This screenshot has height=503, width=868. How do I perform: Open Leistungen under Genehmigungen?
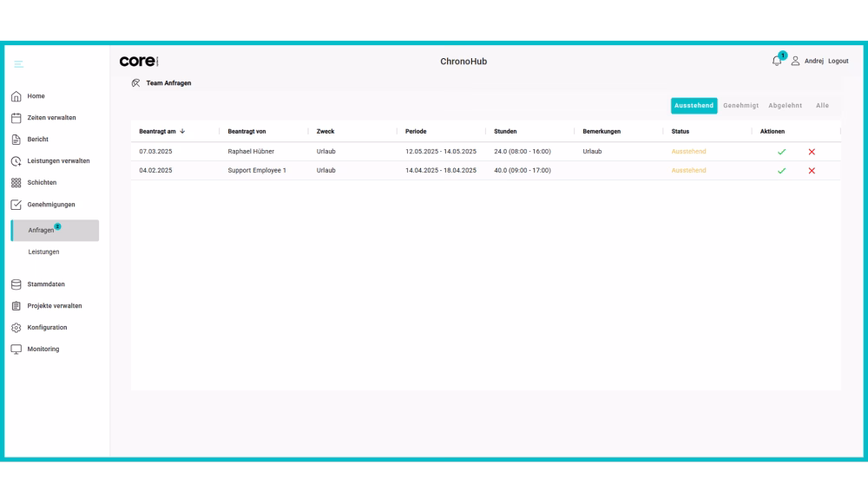(43, 251)
